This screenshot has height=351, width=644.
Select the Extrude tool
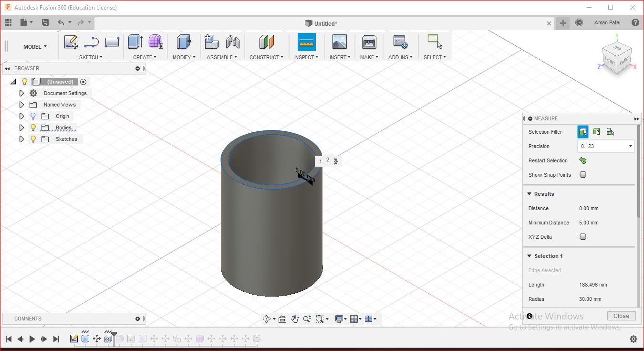click(135, 42)
